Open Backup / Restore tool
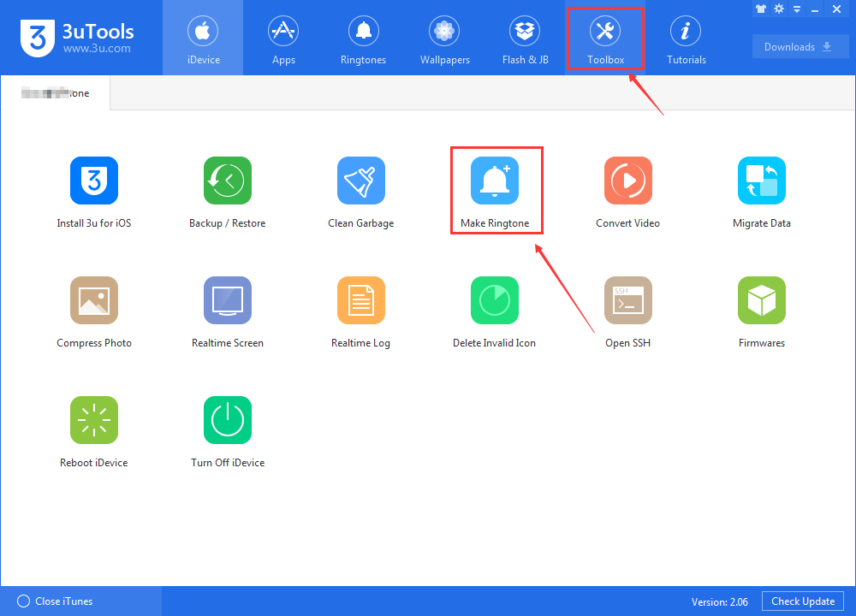The height and width of the screenshot is (616, 856). click(x=227, y=181)
